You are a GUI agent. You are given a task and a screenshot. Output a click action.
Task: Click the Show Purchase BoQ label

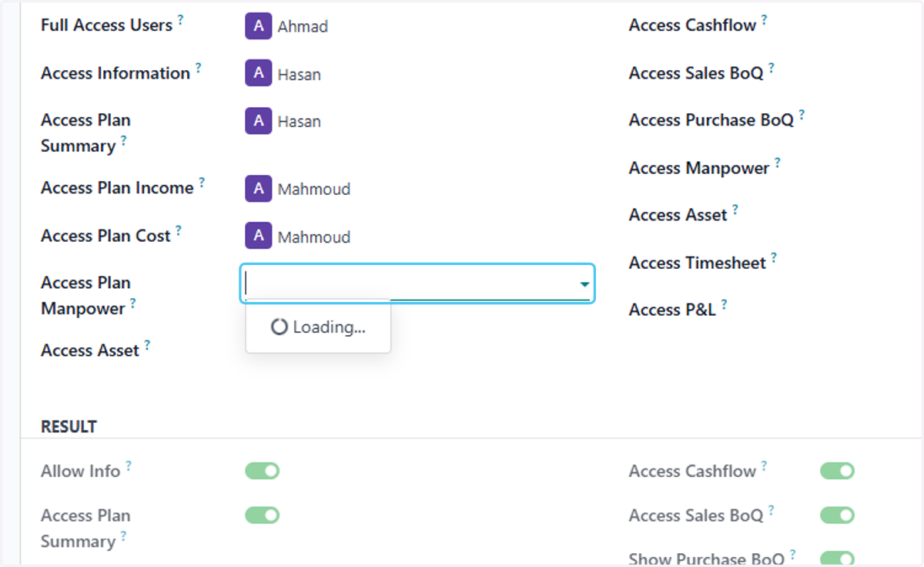click(x=707, y=559)
